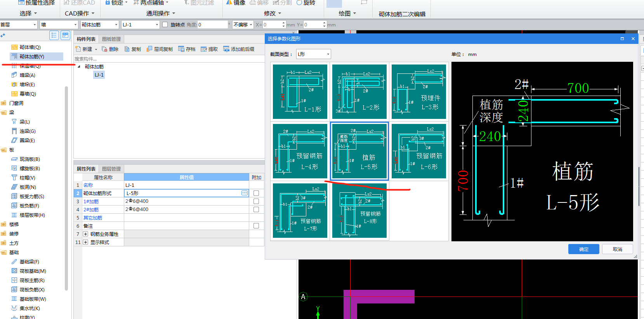This screenshot has height=319, width=644.
Task: Open the 新建 dropdown arrow
Action: pos(96,49)
